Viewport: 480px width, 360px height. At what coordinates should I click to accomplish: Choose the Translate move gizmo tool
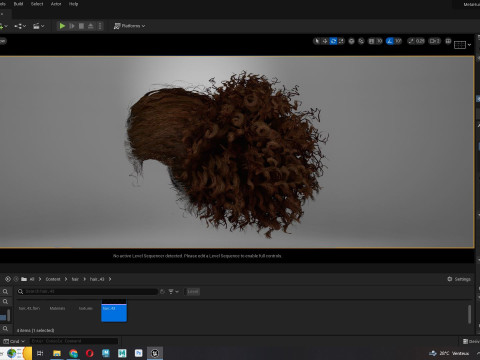tap(325, 41)
